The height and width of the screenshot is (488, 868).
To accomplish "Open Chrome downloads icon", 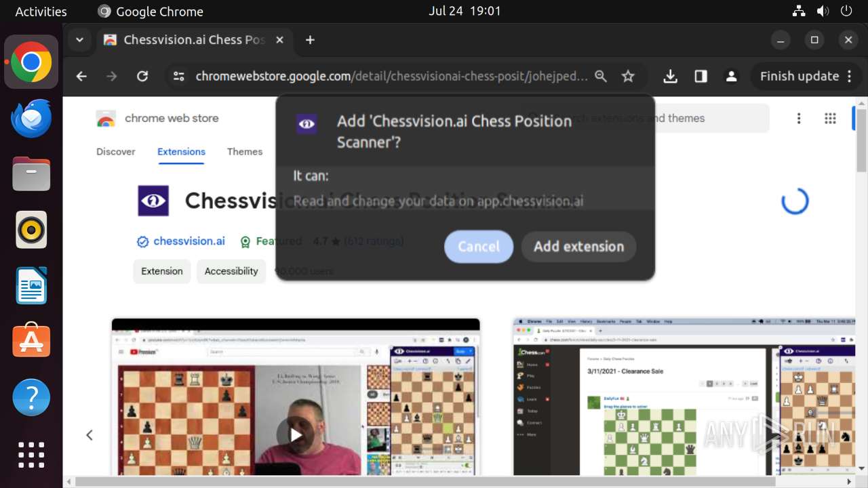I will coord(671,77).
